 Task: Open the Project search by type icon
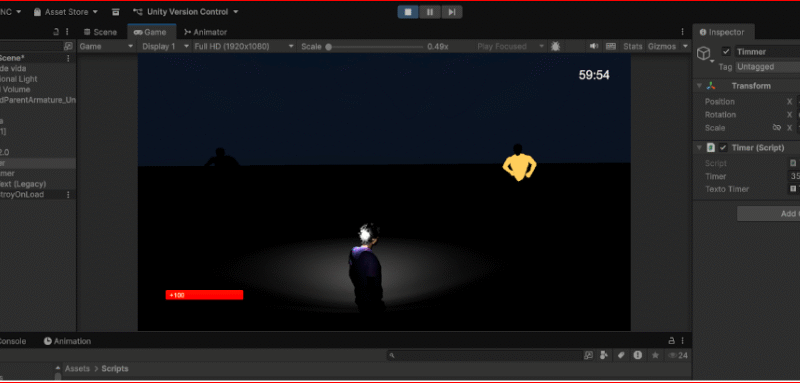604,355
